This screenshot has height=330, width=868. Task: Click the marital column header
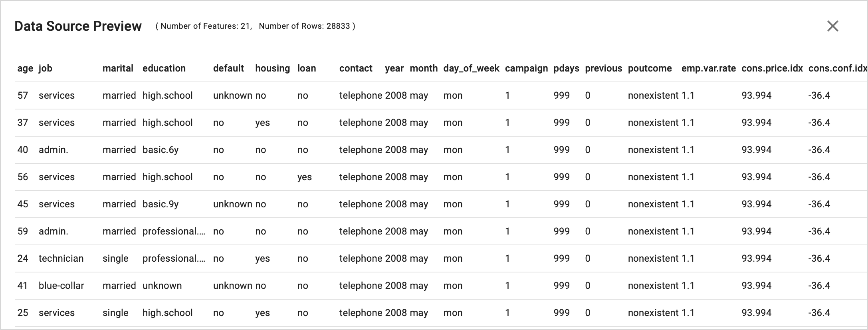pyautogui.click(x=118, y=68)
